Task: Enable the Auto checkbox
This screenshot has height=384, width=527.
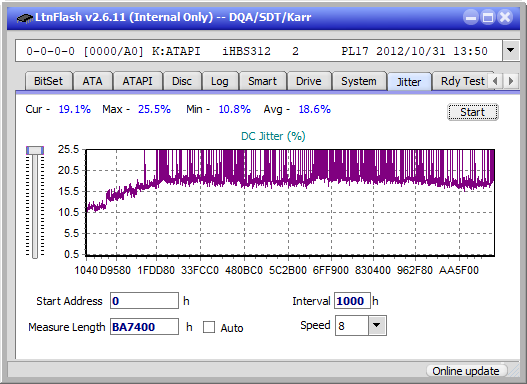Action: pyautogui.click(x=209, y=327)
